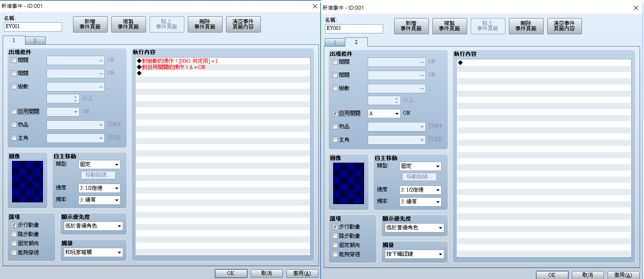
Task: Select the 對自用開關的操作：A = ON command line
Action: (x=223, y=67)
